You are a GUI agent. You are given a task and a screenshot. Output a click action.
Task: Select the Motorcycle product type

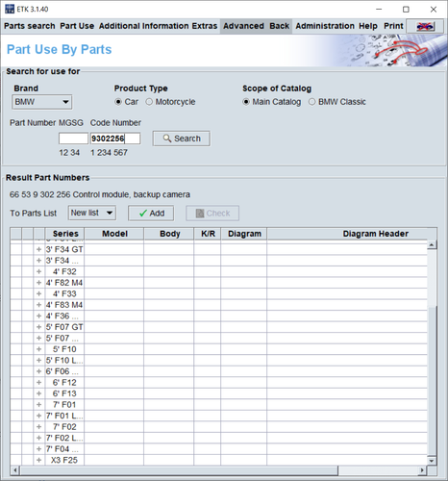pyautogui.click(x=149, y=102)
